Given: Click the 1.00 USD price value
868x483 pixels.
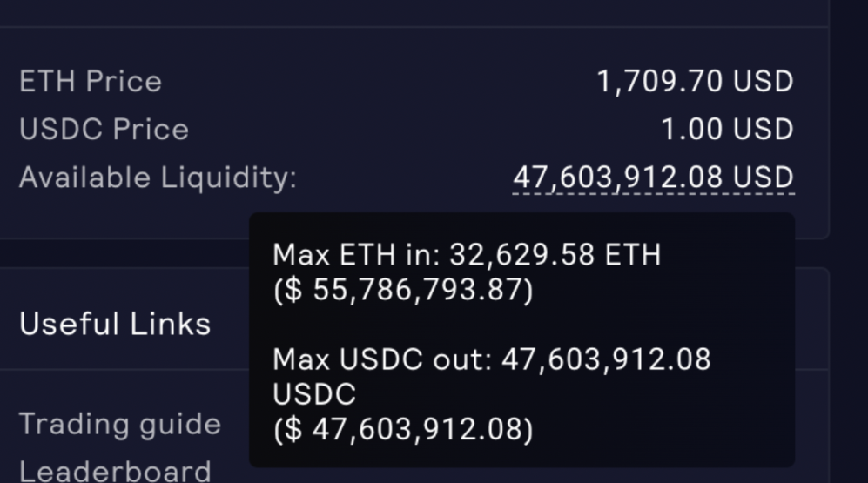Looking at the screenshot, I should [x=727, y=130].
